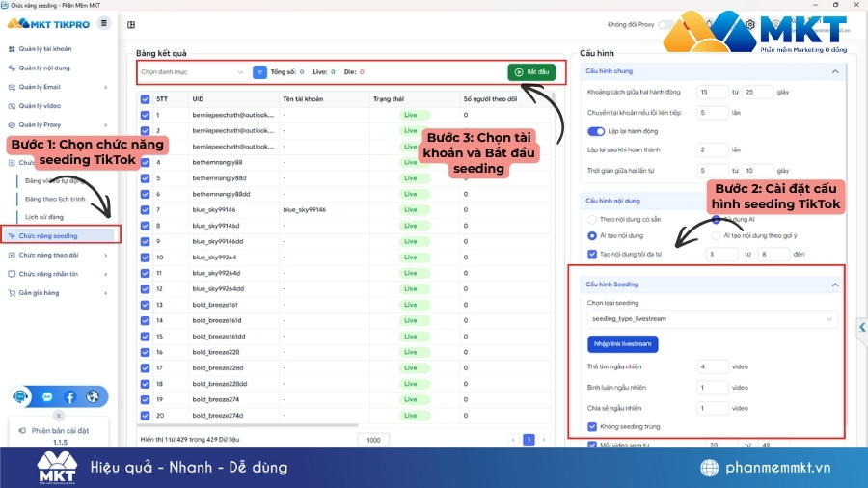Viewport: 868px width, 488px height.
Task: Click the Quản lý video icon
Action: [12, 106]
